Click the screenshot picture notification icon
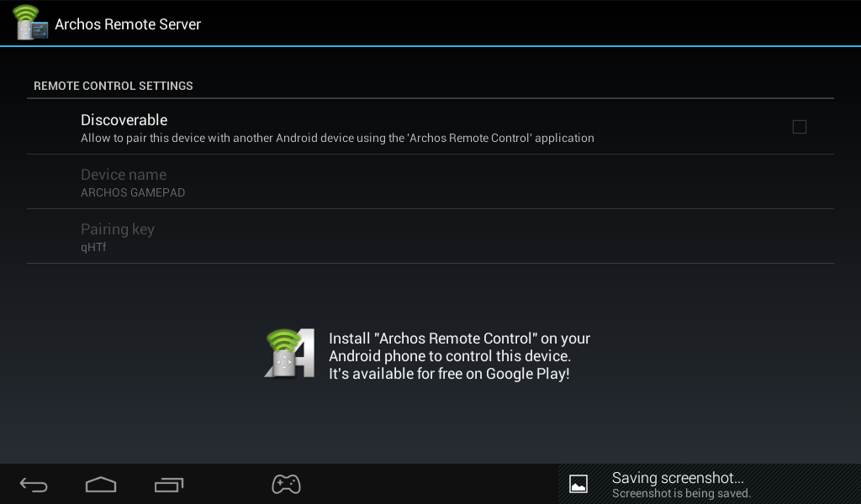Viewport: 861px width, 504px height. pyautogui.click(x=578, y=484)
